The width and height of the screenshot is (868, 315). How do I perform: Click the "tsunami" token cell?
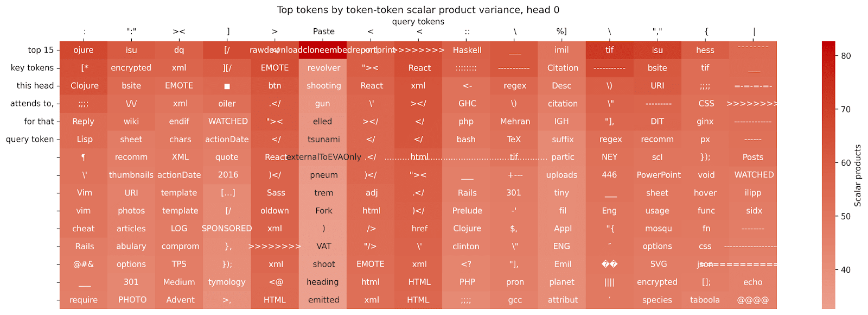323,139
